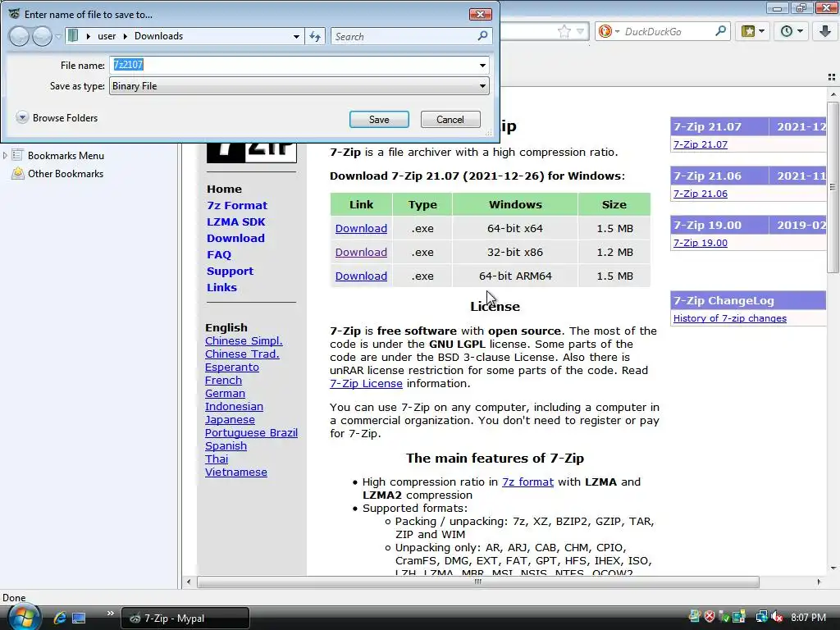Switch language to Portuguese Brazil
Image resolution: width=840 pixels, height=630 pixels.
click(251, 433)
